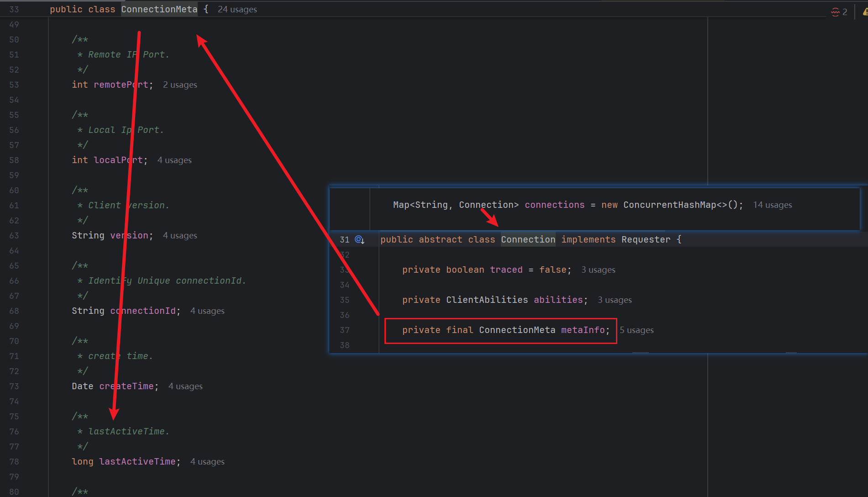The height and width of the screenshot is (497, 868).
Task: Open the 4 usages hint beside version
Action: tap(180, 236)
